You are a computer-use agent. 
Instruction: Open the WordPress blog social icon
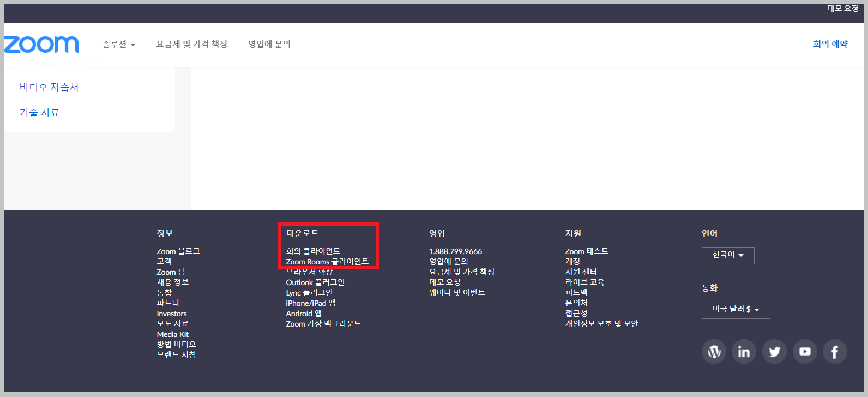714,352
